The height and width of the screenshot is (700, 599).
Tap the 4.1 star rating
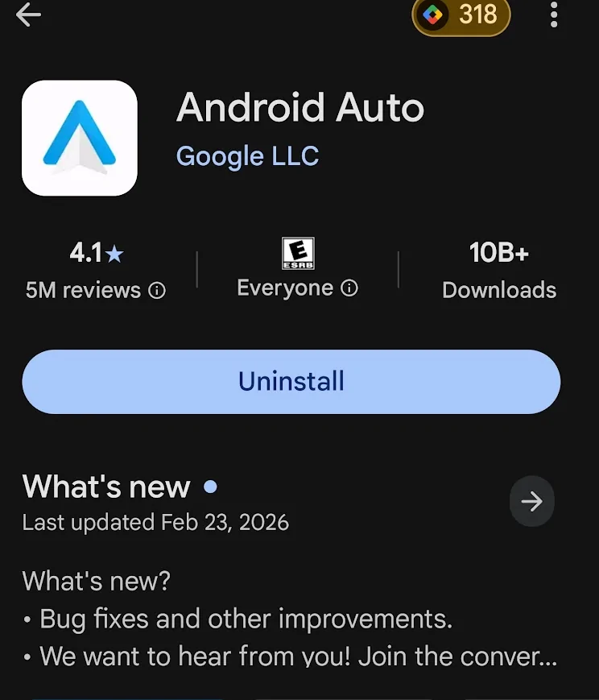click(x=97, y=254)
